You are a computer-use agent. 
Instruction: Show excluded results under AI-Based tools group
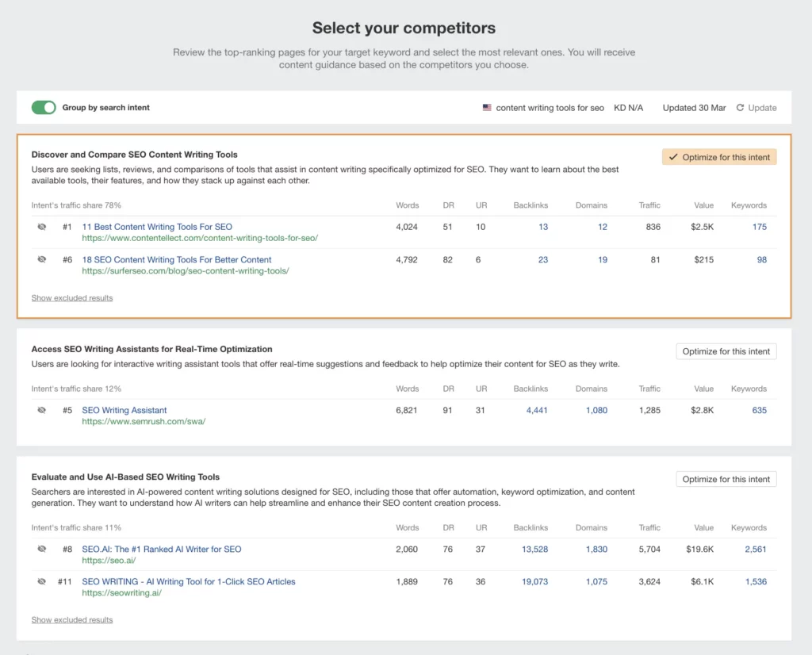[72, 619]
